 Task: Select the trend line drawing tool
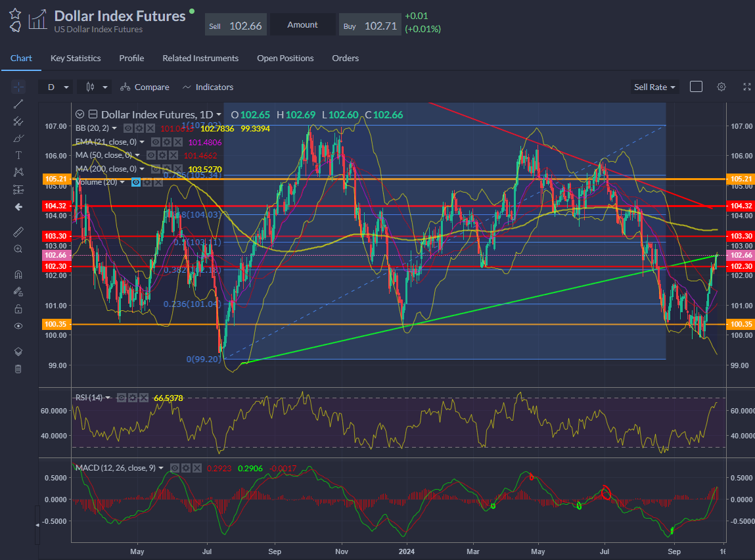pos(18,104)
